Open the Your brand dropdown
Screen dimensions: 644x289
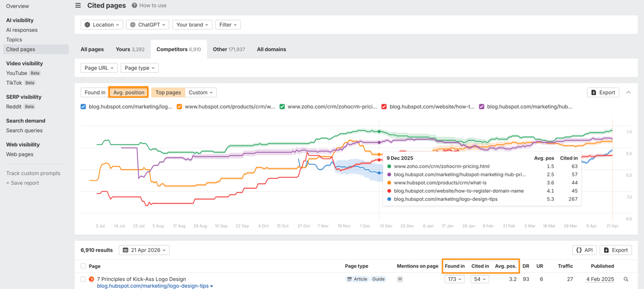click(x=192, y=25)
